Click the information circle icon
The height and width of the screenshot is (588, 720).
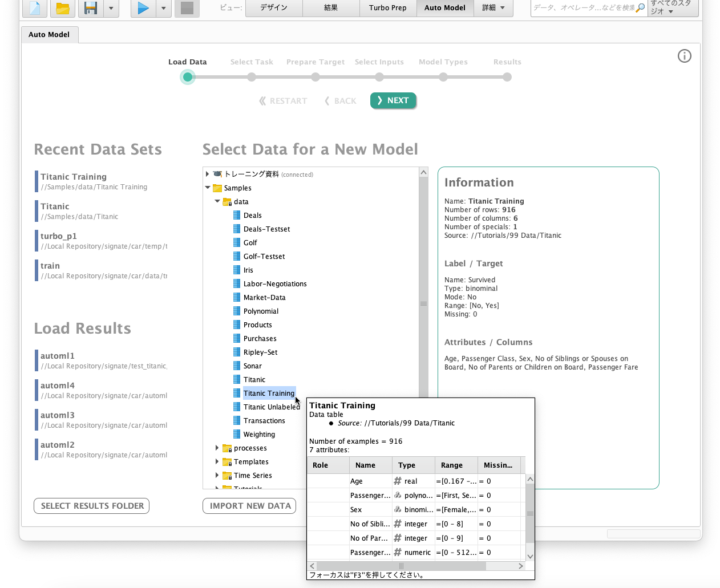(685, 56)
